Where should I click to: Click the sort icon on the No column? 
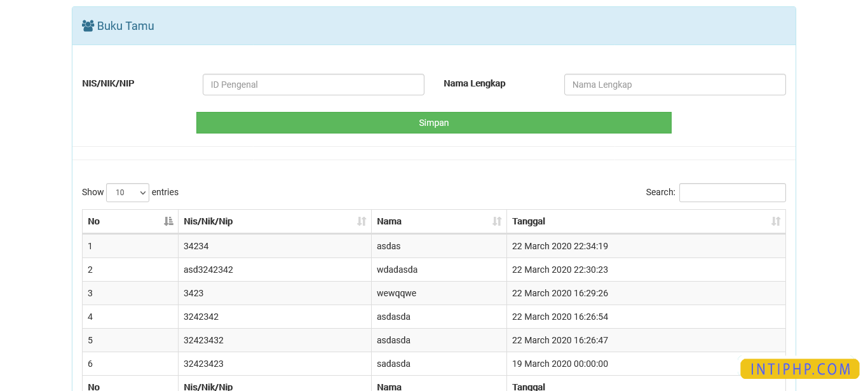point(168,221)
